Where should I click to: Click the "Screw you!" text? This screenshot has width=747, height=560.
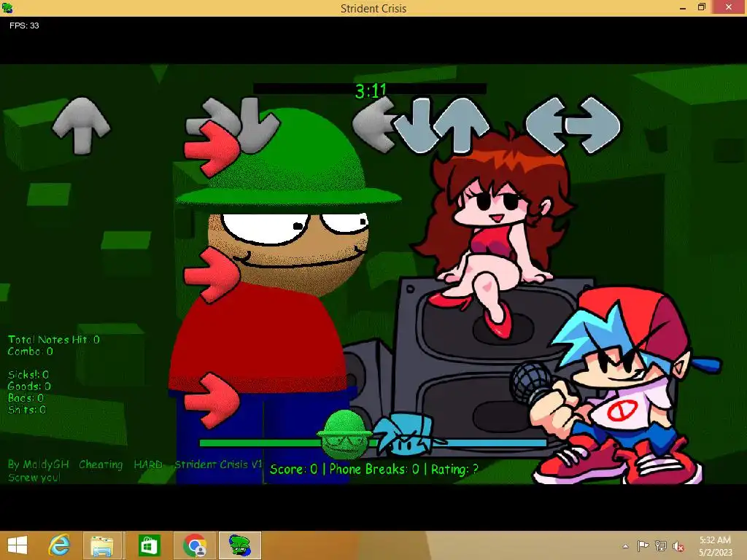34,477
